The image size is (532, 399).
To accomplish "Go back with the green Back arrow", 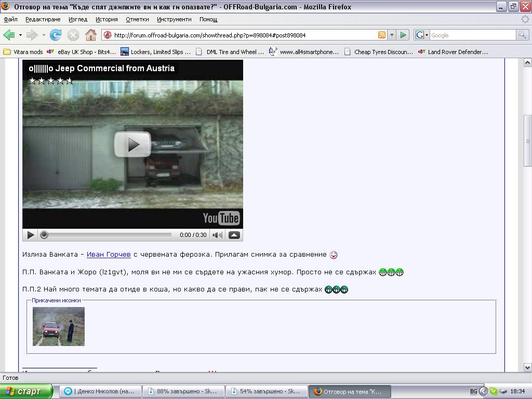I will coord(9,35).
